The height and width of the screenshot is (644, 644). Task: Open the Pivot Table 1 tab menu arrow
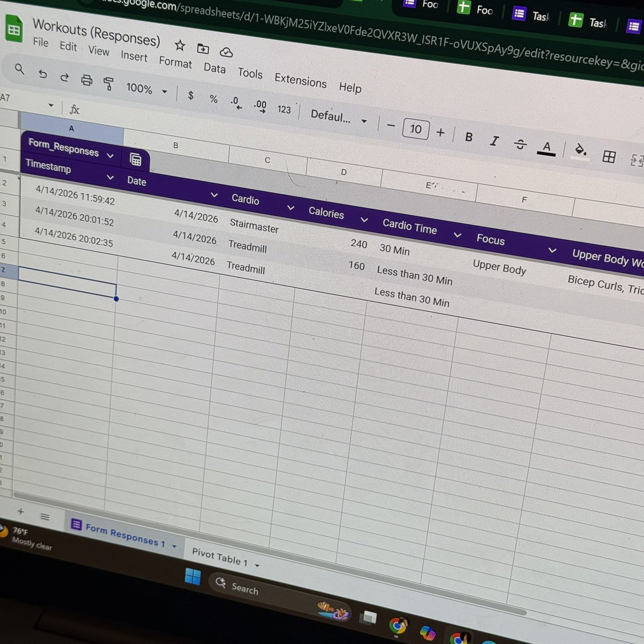coord(257,565)
